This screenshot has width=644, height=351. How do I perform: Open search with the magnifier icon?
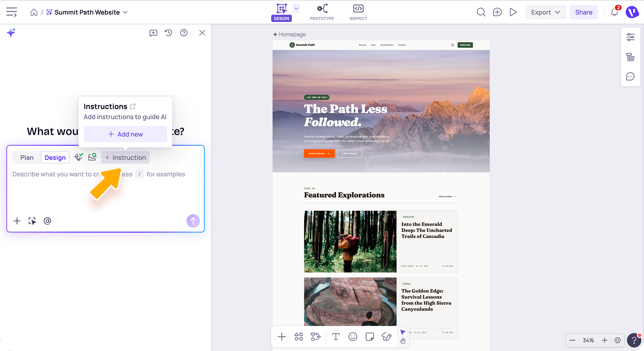coord(481,12)
